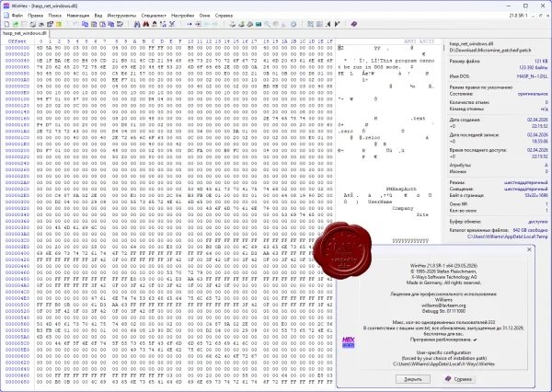Open the Справка menu in the menu bar
Screen dimensions: 552x392
[224, 16]
